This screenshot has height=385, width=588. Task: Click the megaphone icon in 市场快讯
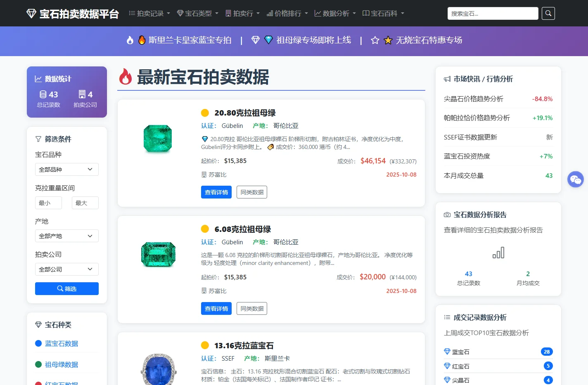(x=447, y=79)
